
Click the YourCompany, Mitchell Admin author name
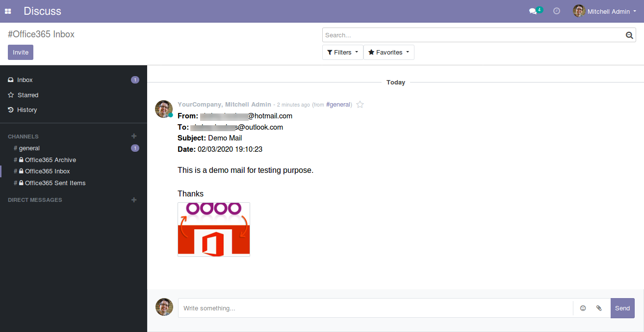224,105
